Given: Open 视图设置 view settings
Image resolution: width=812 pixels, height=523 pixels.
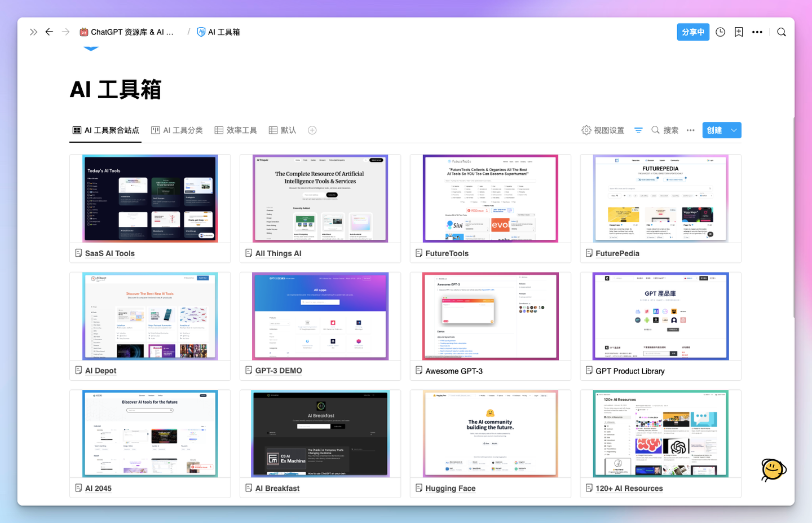Looking at the screenshot, I should point(603,130).
